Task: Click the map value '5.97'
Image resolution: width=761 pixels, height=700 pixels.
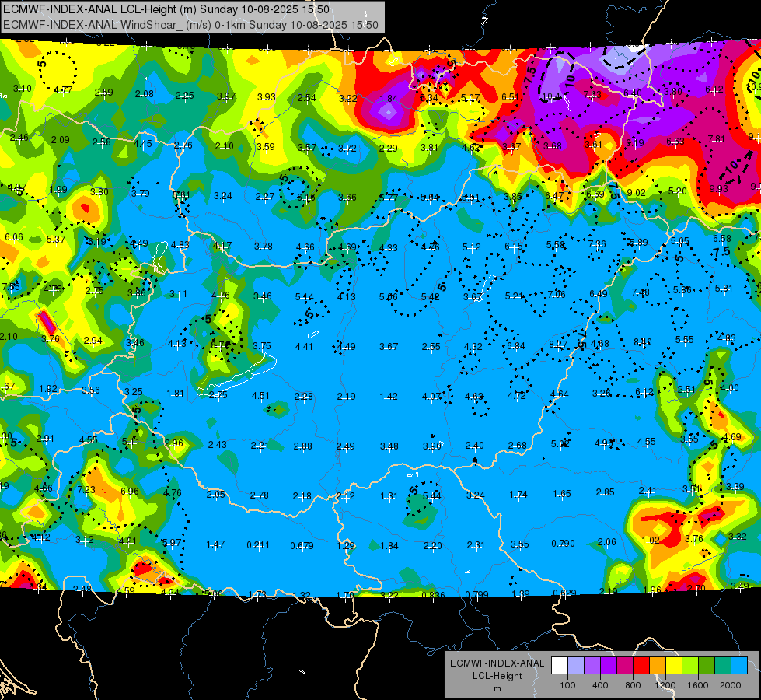Action: point(172,543)
